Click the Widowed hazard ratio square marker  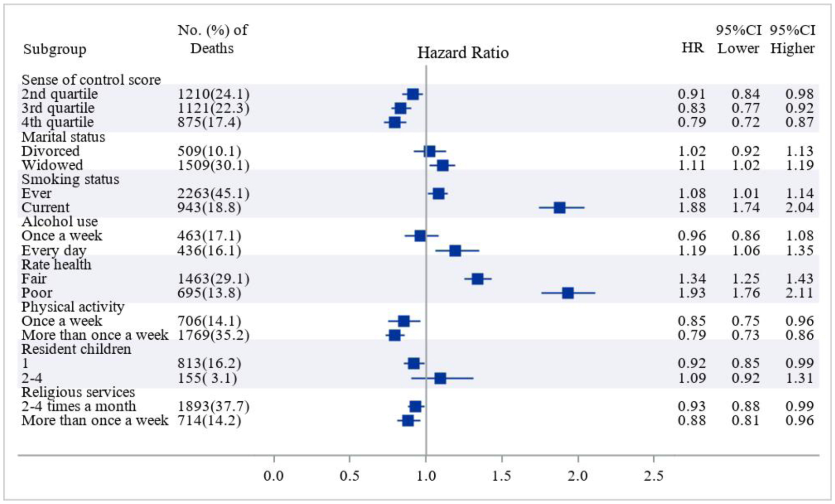point(443,165)
